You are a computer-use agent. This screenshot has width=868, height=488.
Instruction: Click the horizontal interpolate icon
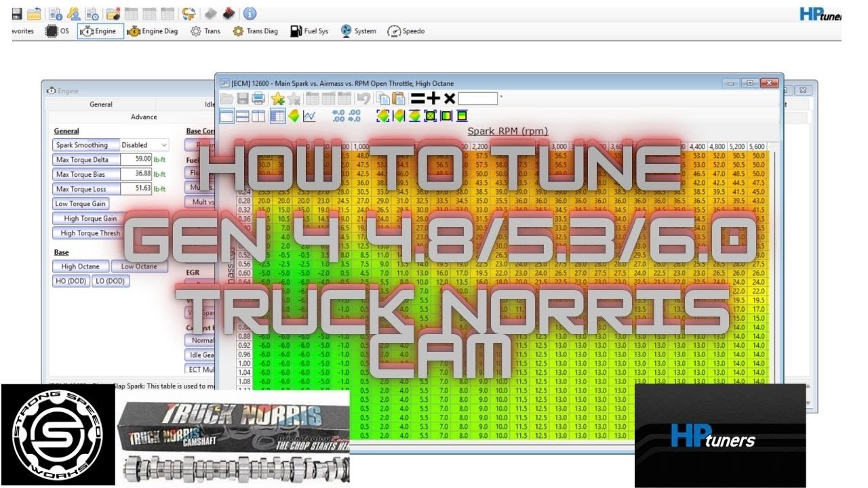pyautogui.click(x=399, y=116)
